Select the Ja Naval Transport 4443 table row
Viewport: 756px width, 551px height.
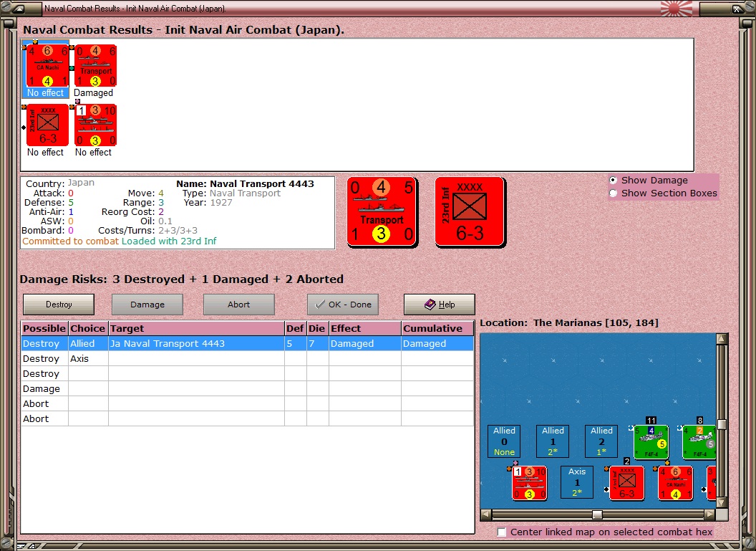[247, 343]
